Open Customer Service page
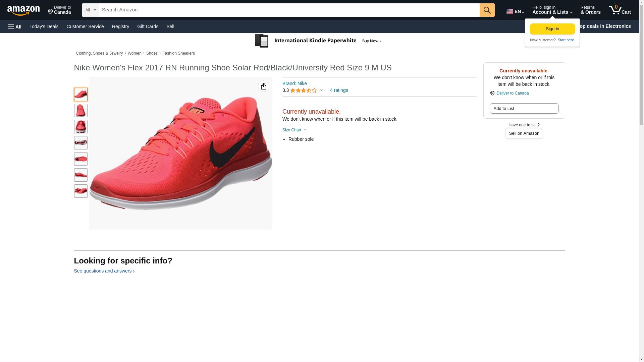This screenshot has width=644, height=362. 85,26
